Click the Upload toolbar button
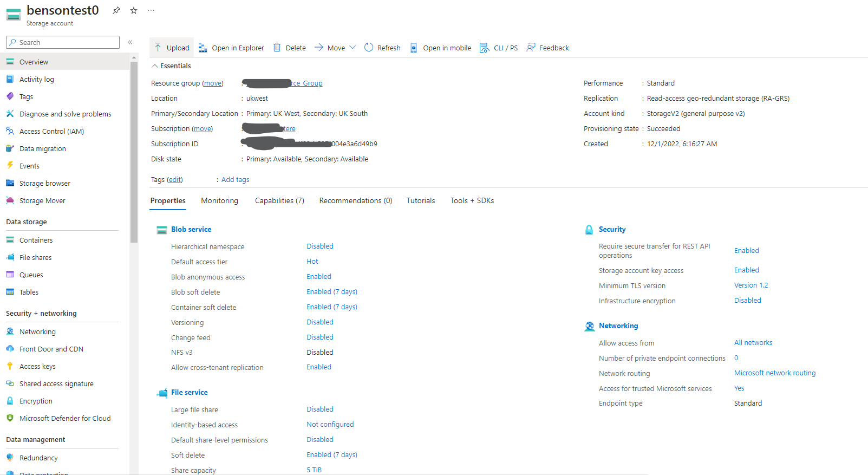This screenshot has height=475, width=868. [x=172, y=48]
